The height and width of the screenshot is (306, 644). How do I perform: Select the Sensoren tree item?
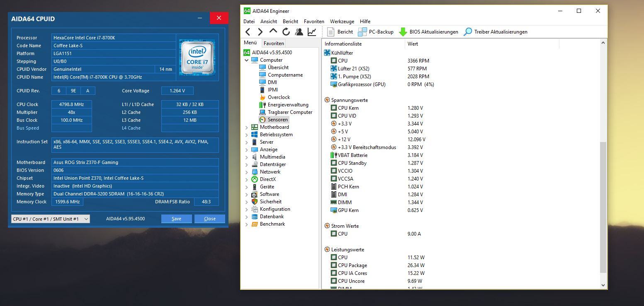coord(273,120)
